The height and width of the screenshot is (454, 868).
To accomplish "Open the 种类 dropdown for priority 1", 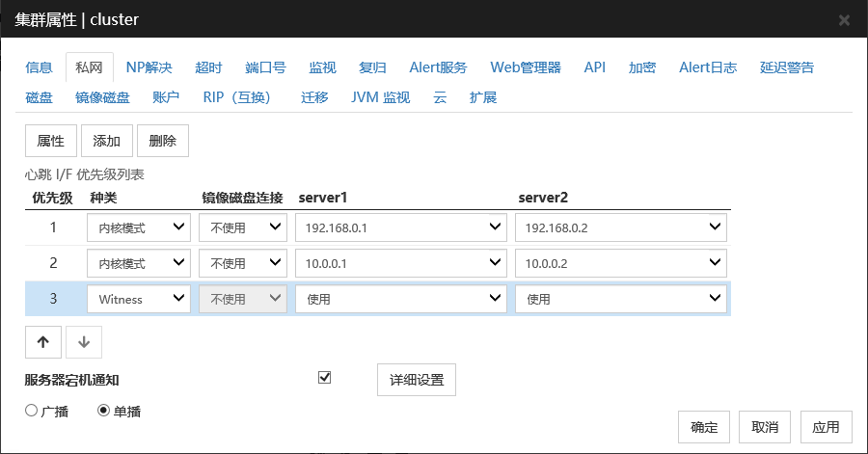I will click(139, 227).
